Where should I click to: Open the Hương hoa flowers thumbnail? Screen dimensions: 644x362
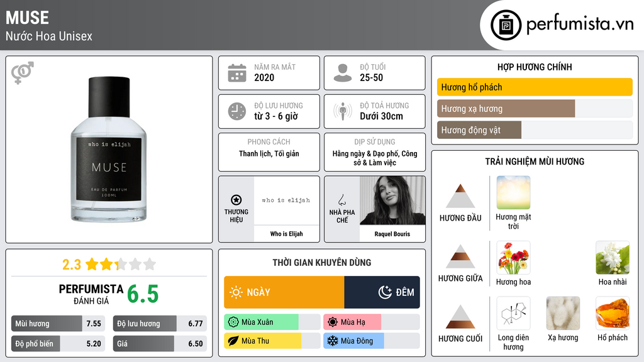pos(513,258)
